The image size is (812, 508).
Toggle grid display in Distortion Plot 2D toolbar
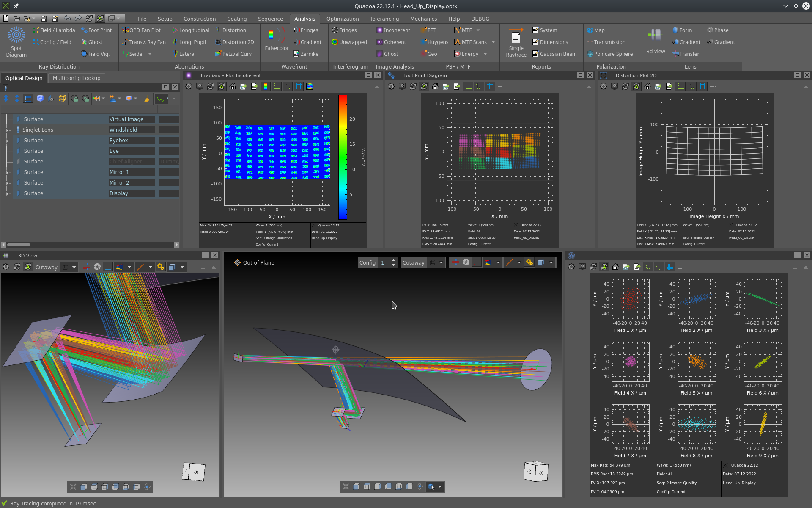click(x=702, y=86)
